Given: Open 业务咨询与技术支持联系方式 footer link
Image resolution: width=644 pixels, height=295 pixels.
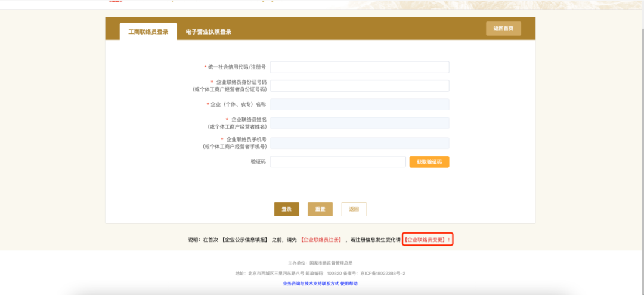Looking at the screenshot, I should tap(310, 284).
